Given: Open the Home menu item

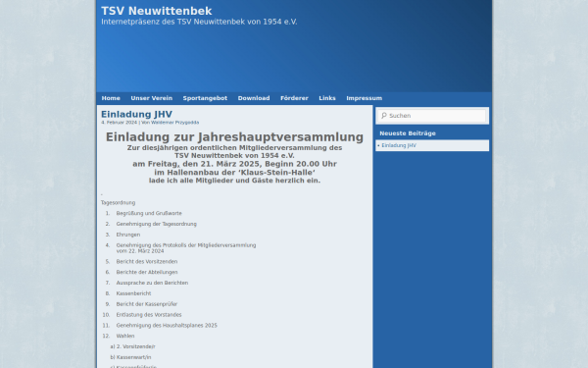Looking at the screenshot, I should (111, 98).
